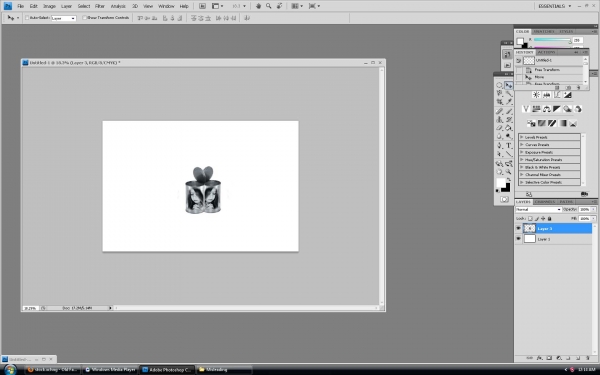Screen dimensions: 600x375
Task: Select the Move tool in toolbox
Action: [509, 85]
